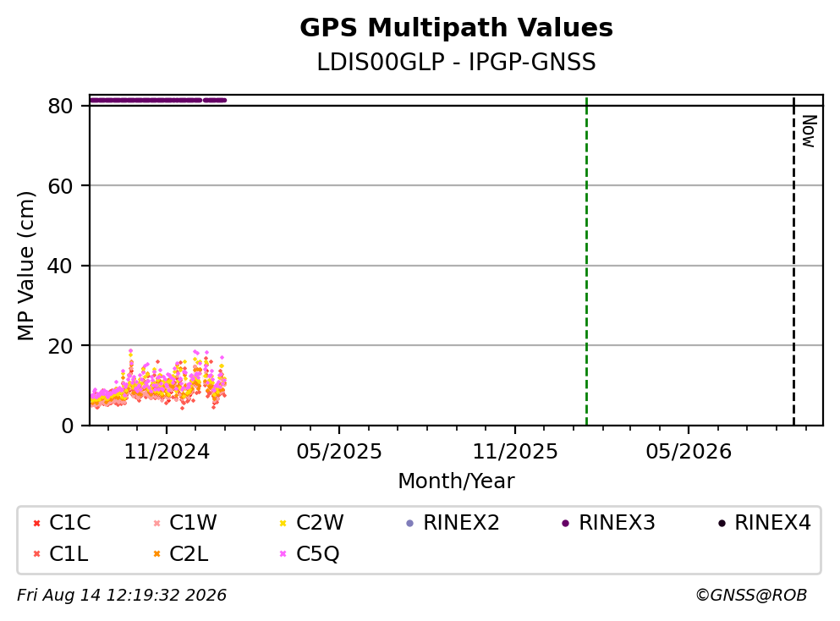The width and height of the screenshot is (840, 621).
Task: Click the C1W legend entry
Action: point(184,522)
